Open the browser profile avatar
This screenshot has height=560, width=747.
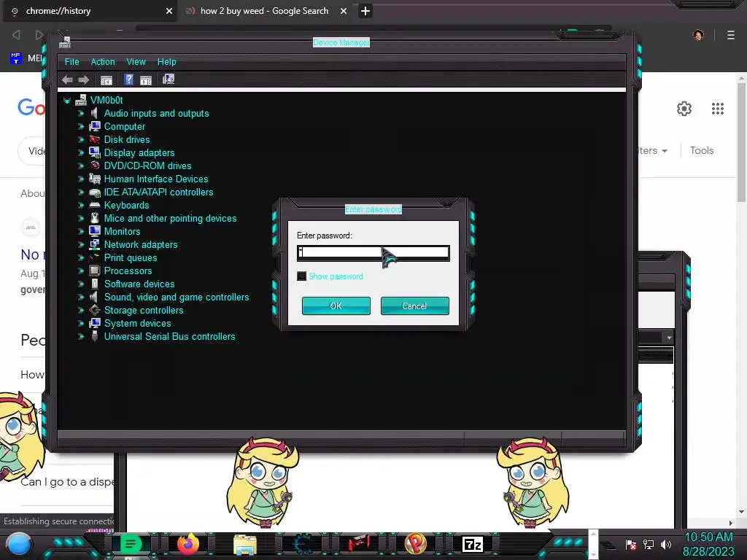pyautogui.click(x=698, y=35)
